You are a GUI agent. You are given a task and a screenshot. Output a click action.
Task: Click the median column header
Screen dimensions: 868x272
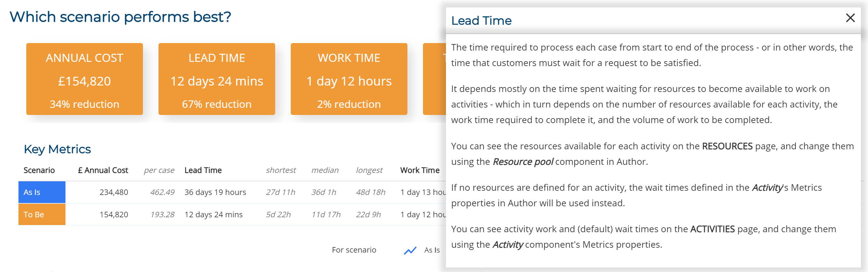click(325, 170)
